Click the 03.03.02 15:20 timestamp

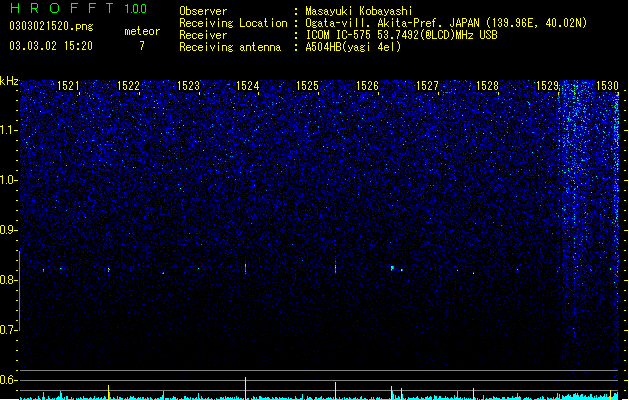[x=51, y=46]
